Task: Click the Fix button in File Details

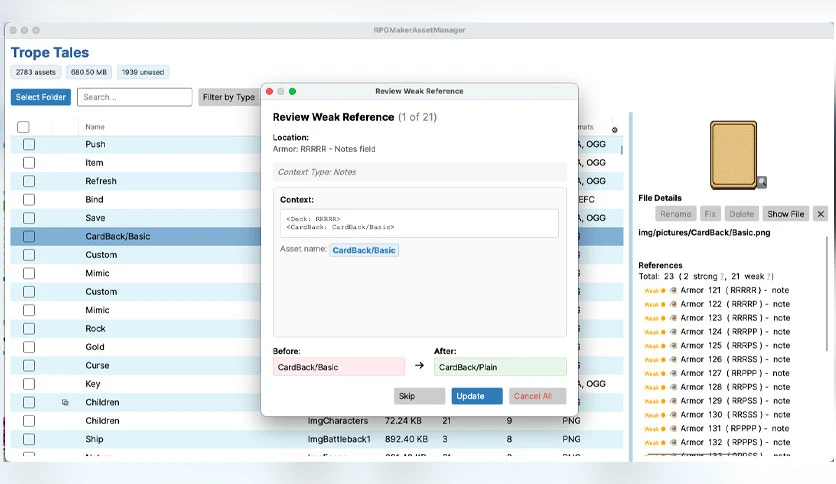Action: pos(710,214)
